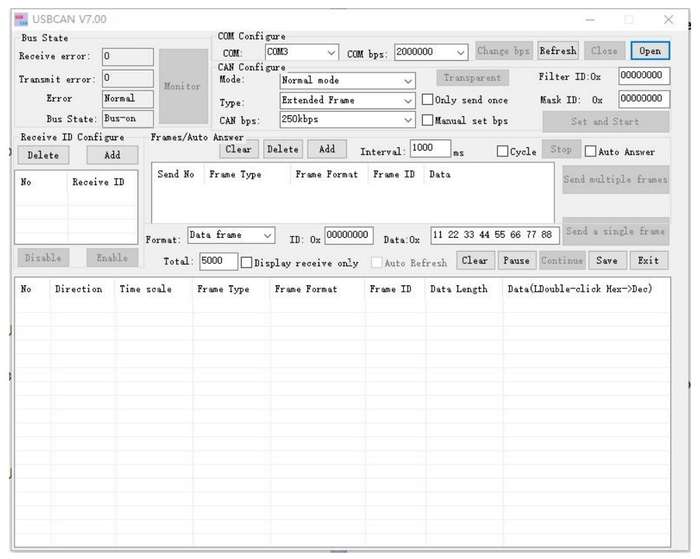Click the Filter ID input field
Viewport: 700px width, 559px height.
pyautogui.click(x=644, y=76)
